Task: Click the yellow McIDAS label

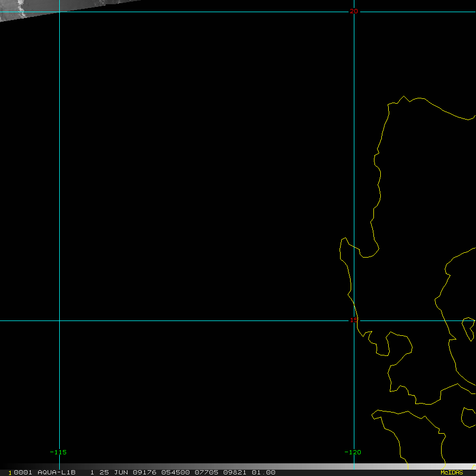Action: [452, 472]
